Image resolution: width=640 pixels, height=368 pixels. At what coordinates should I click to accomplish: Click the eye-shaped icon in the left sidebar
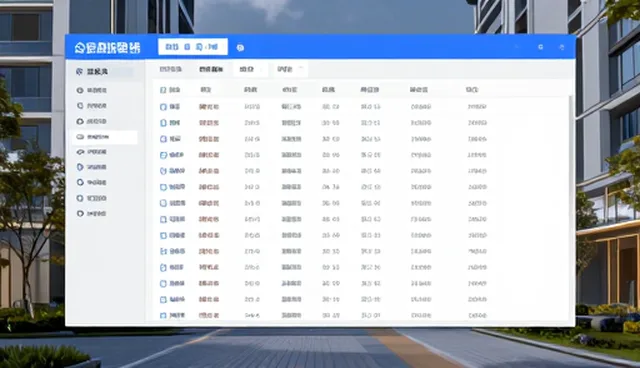pos(80,152)
